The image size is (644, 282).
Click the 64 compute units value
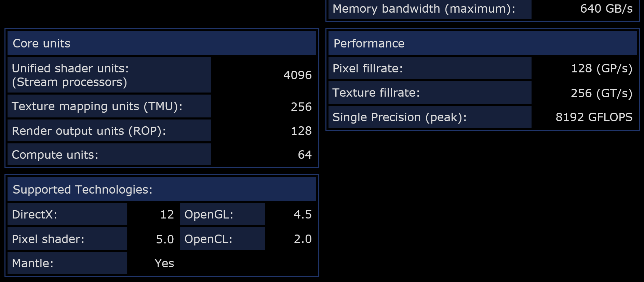(x=305, y=155)
